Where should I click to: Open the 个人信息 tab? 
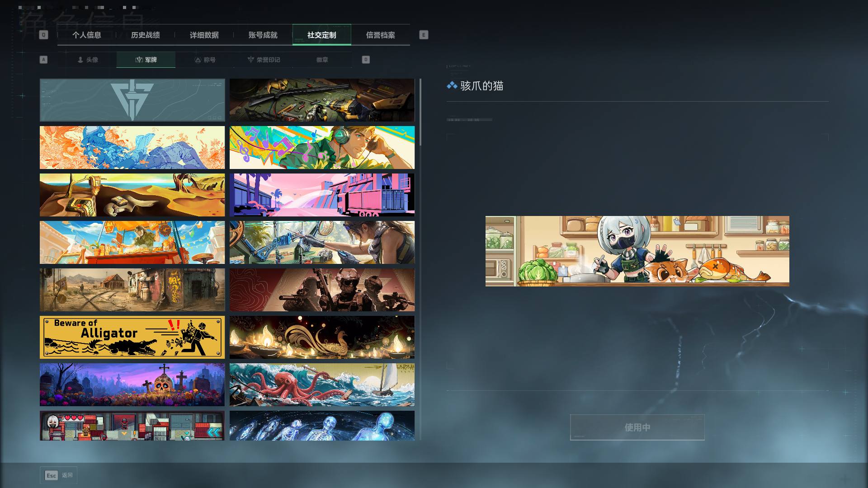(x=86, y=35)
